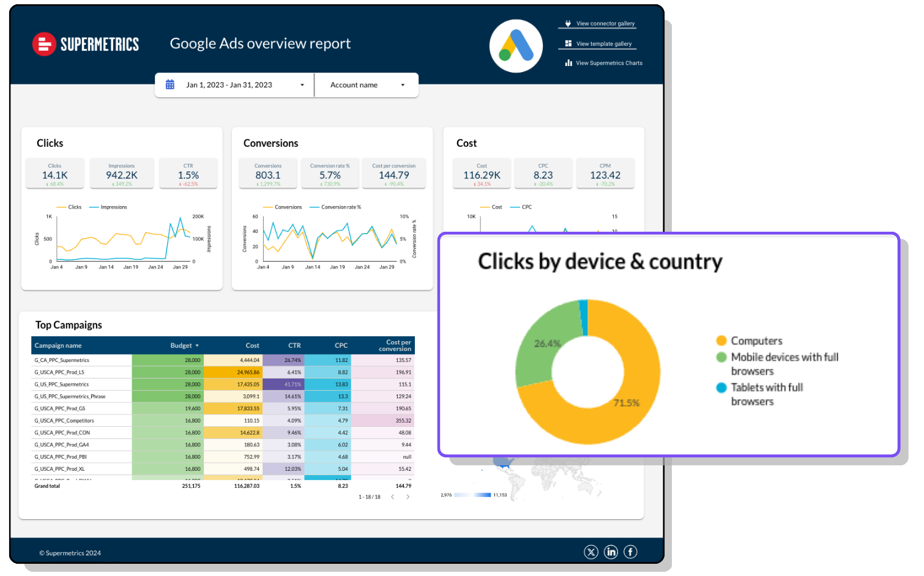This screenshot has height=576, width=924.
Task: Go to next page of Top Campaigns table
Action: coord(408,497)
